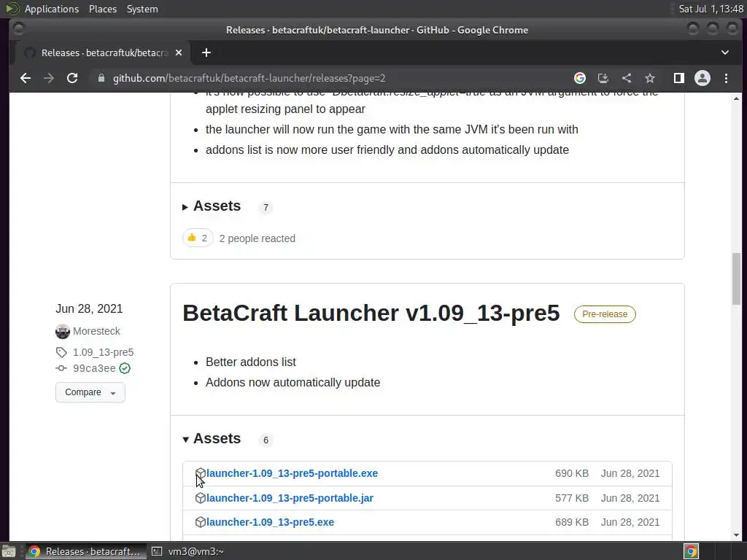This screenshot has height=560, width=747.
Task: Click the Pre-release label badge
Action: click(x=605, y=314)
